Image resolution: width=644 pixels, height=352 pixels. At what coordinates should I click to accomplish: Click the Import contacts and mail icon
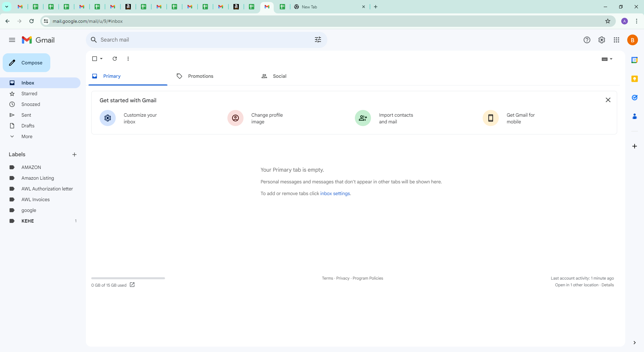pyautogui.click(x=363, y=118)
